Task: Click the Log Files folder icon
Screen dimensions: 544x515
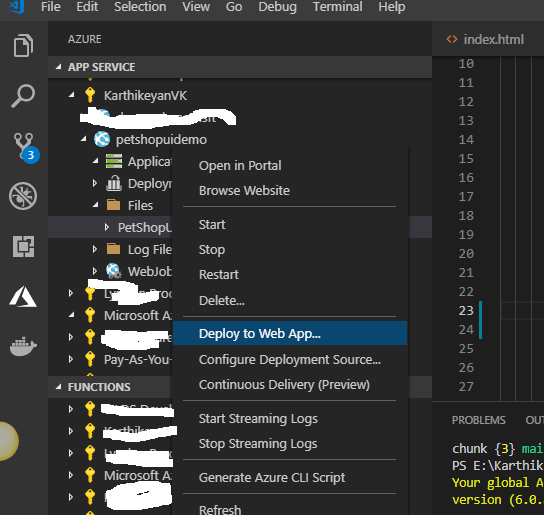Action: 113,249
